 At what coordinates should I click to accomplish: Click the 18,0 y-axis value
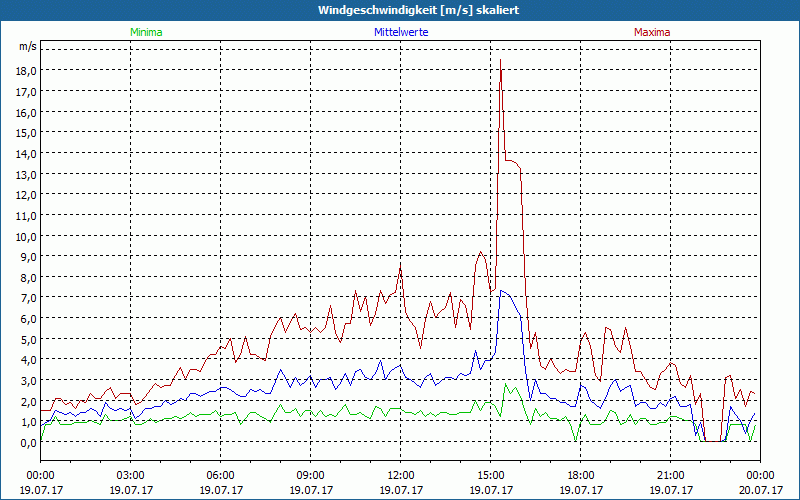click(x=28, y=71)
